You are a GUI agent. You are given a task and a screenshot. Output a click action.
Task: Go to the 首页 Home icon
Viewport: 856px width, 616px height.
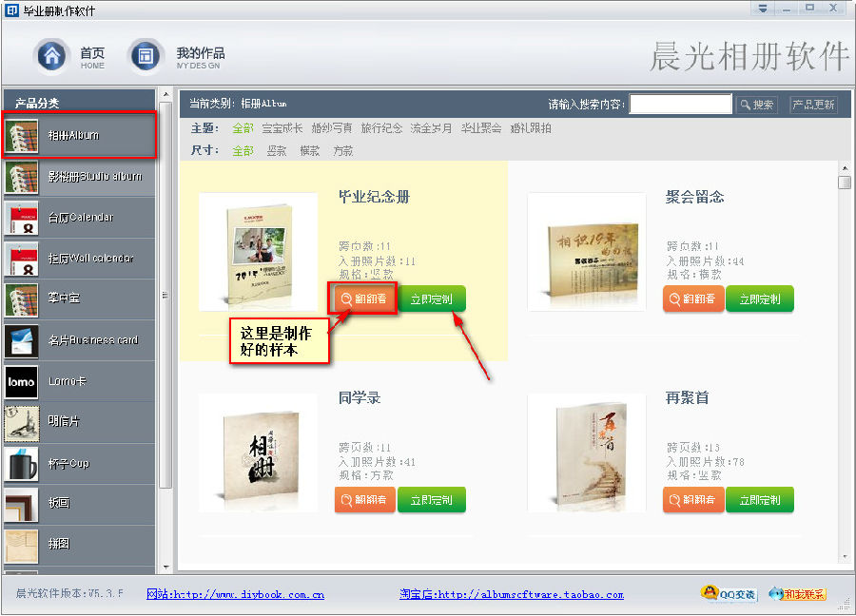tap(51, 56)
